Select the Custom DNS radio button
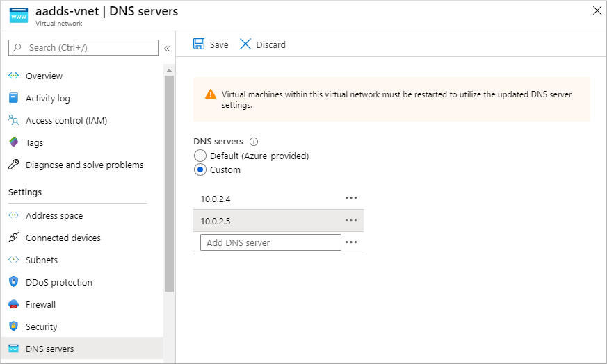 coord(200,169)
